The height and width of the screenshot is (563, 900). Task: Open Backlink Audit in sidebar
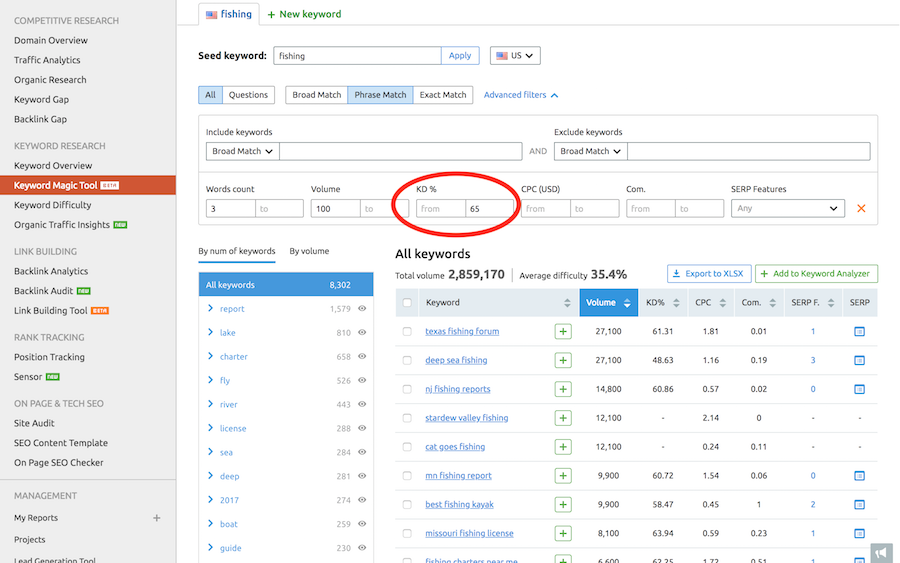tap(44, 290)
